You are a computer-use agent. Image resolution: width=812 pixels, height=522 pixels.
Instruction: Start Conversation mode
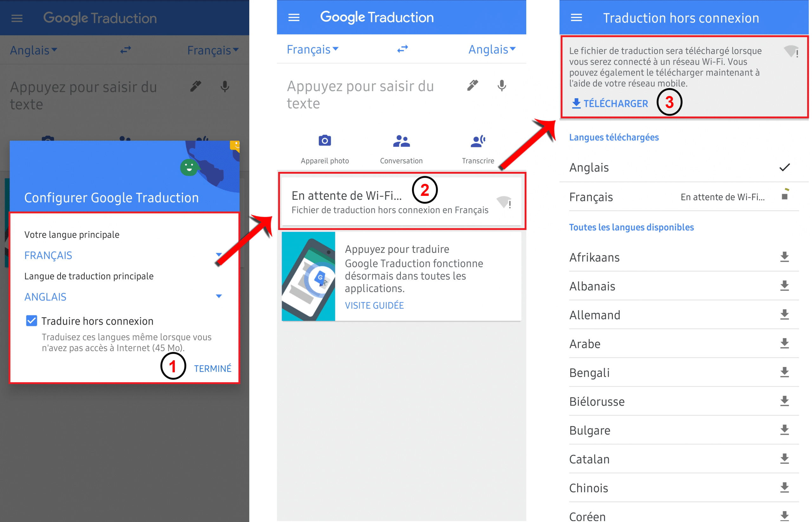click(401, 149)
